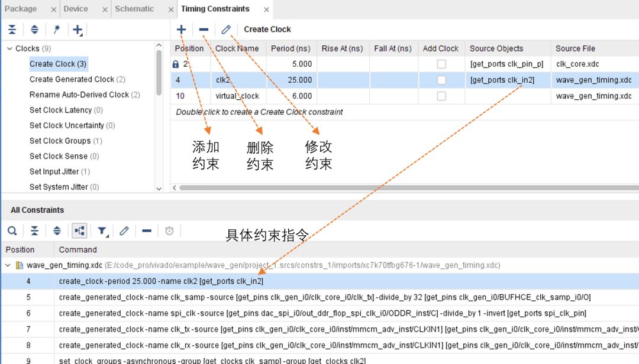Switch to the Schematic tab
Viewport: 639px width, 364px height.
coord(134,8)
